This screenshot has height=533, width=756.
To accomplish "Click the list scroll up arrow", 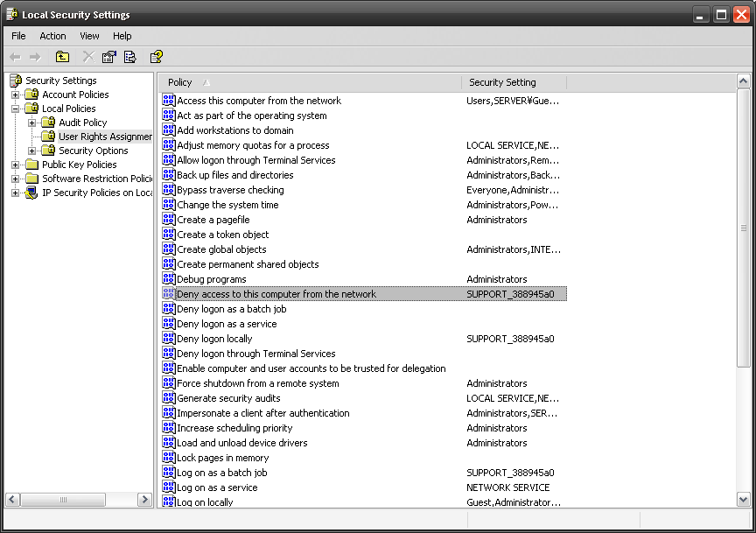I will pyautogui.click(x=743, y=81).
